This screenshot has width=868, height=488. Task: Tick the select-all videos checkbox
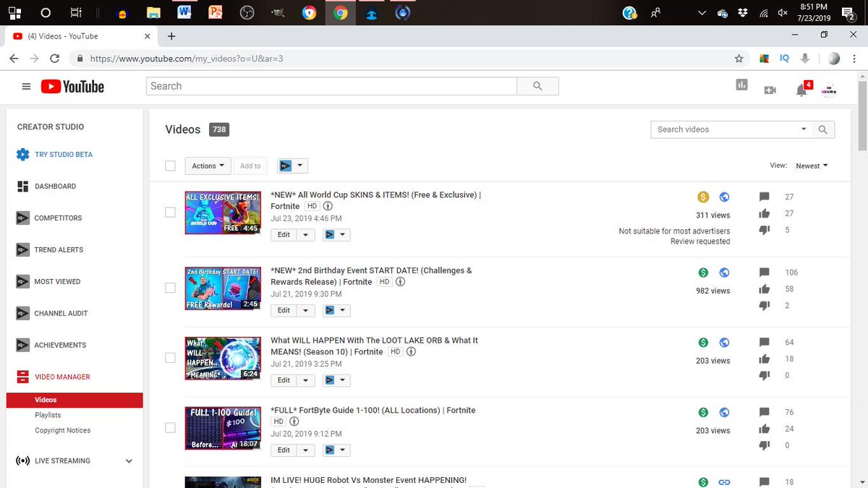[171, 166]
